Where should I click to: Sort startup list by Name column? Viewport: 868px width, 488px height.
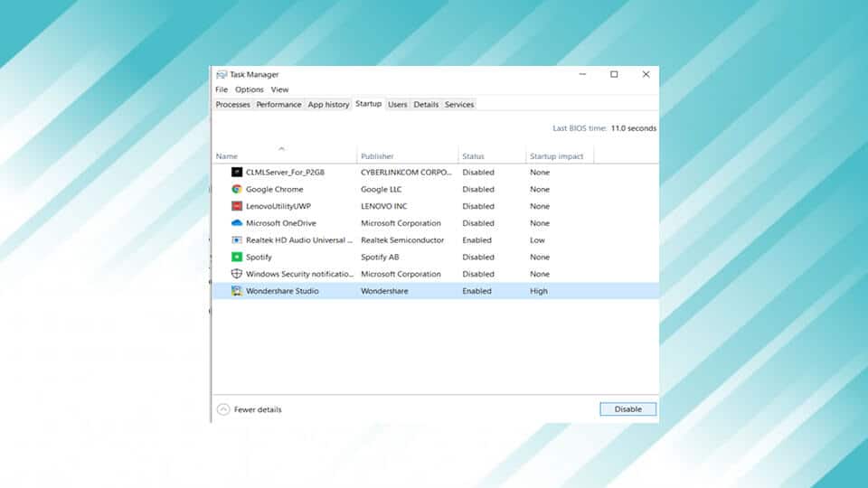pos(227,156)
